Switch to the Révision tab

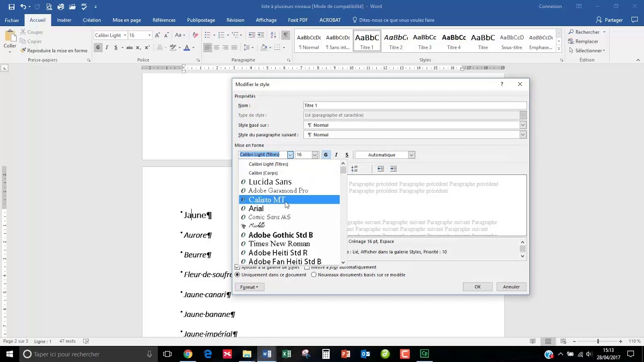click(235, 20)
